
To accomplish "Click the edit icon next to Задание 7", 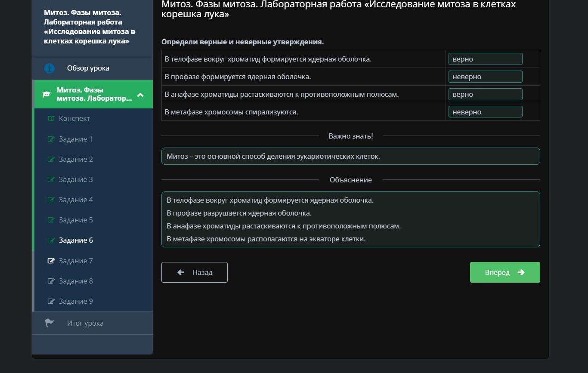I will tap(51, 261).
